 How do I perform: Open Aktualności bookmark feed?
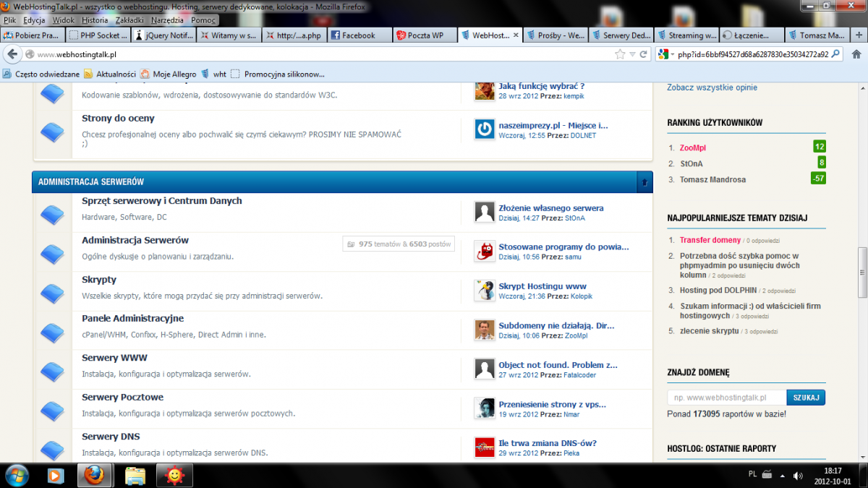pyautogui.click(x=110, y=74)
